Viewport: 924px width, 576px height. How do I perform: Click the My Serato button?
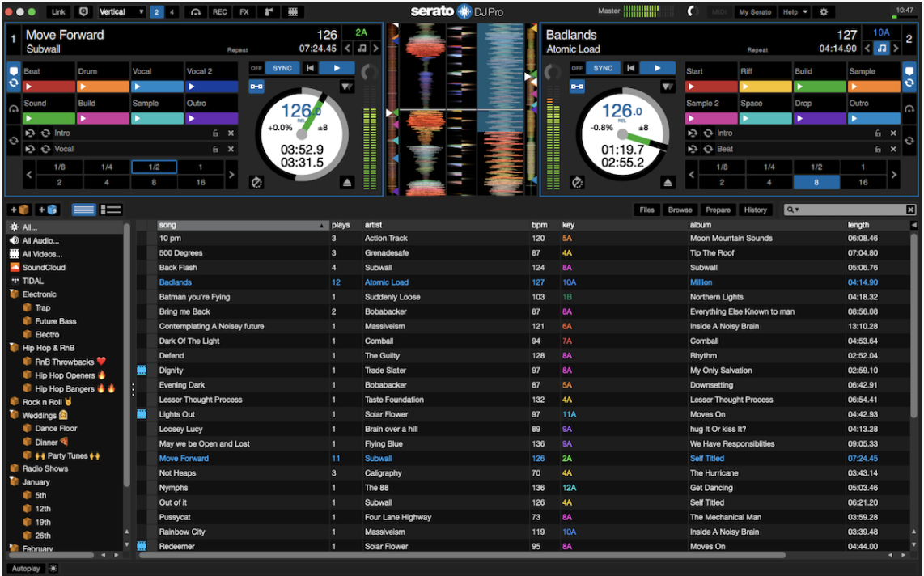[x=755, y=12]
